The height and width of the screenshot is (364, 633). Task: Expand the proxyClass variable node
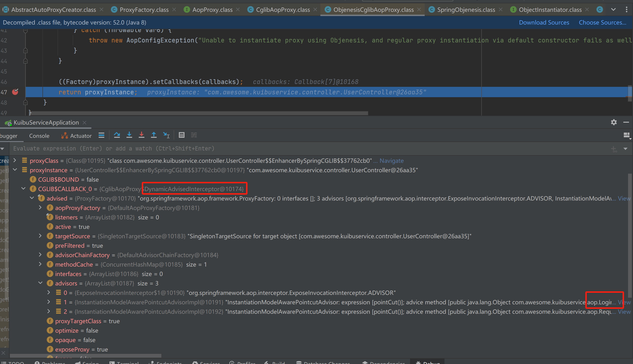click(x=15, y=160)
